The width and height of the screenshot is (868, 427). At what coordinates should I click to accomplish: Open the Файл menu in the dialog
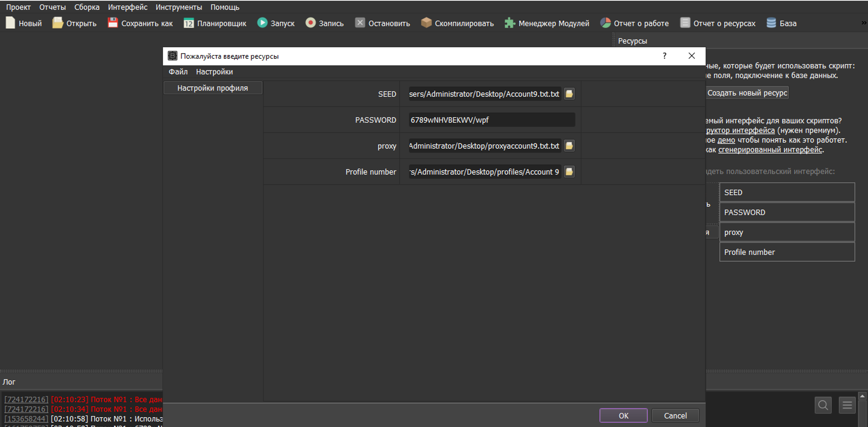(x=178, y=72)
